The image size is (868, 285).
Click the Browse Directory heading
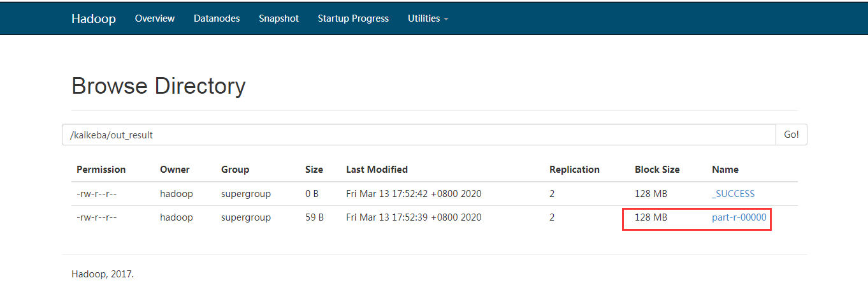point(159,85)
